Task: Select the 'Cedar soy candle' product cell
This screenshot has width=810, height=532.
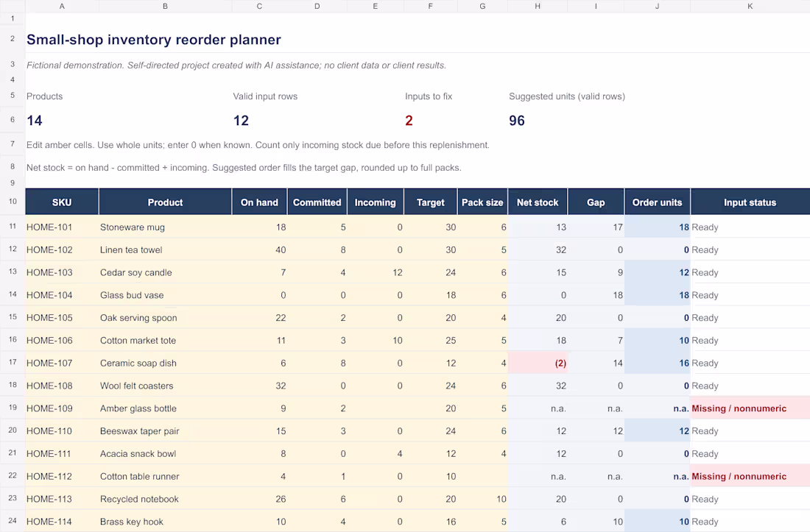Action: pyautogui.click(x=165, y=272)
